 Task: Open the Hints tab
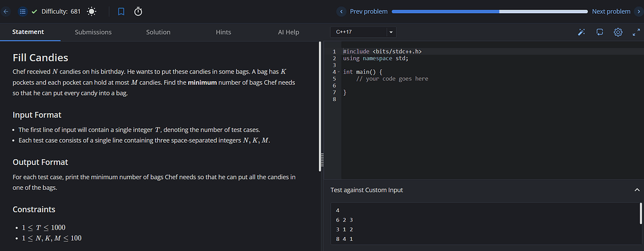223,32
